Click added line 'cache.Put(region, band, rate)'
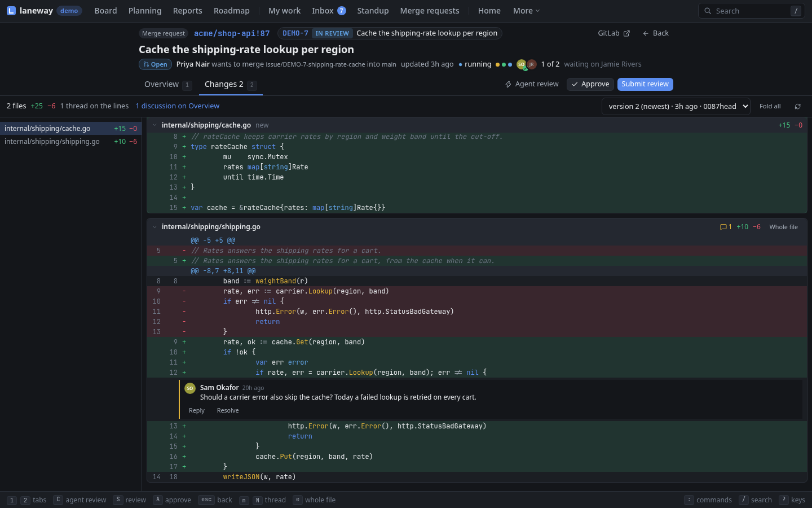Screen dimensions: 812x508 [476, 457]
